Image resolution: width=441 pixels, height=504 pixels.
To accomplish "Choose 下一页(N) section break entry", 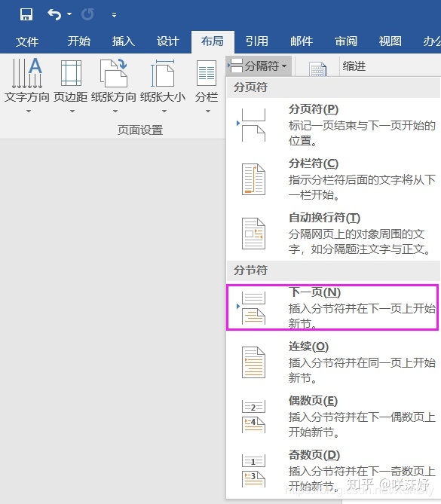I will pos(332,307).
